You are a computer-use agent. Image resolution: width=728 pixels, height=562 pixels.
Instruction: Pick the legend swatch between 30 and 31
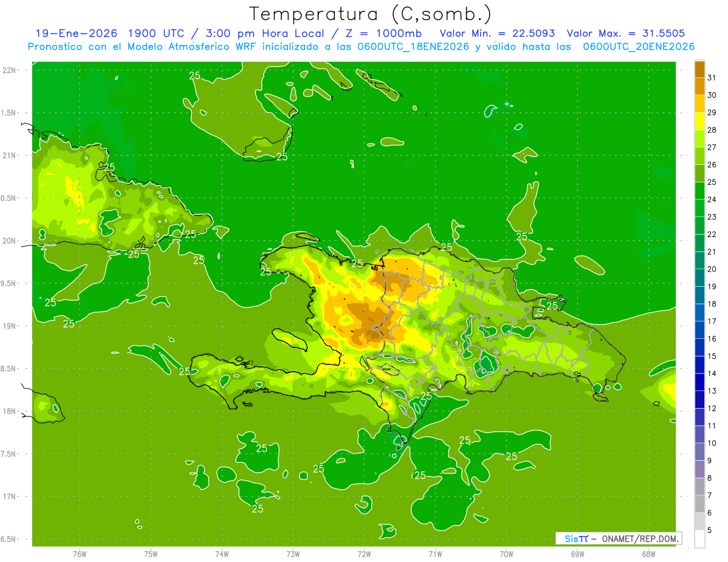coord(699,86)
